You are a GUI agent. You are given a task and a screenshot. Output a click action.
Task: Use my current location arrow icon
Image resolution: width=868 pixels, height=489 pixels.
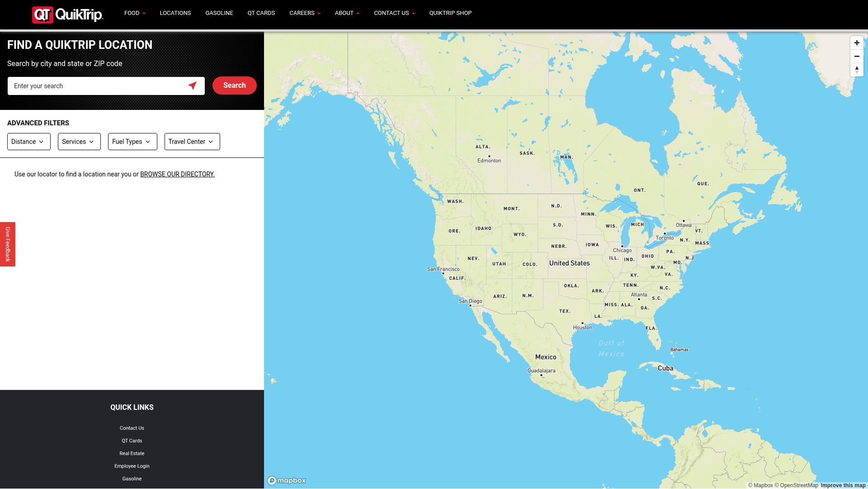point(193,85)
